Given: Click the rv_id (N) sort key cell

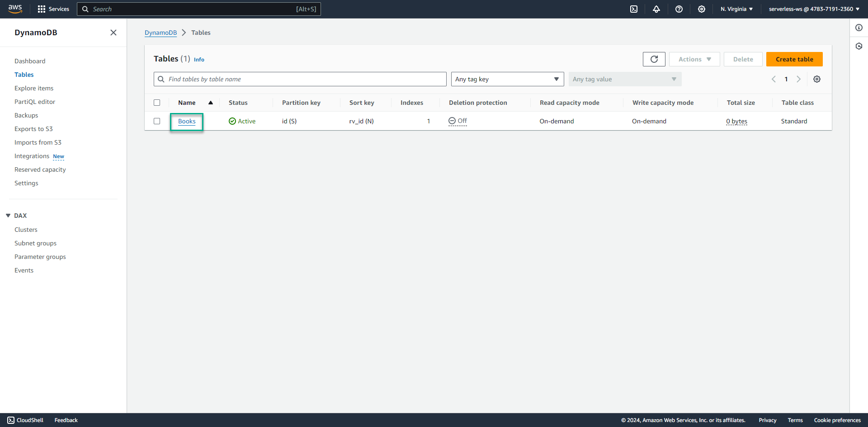Looking at the screenshot, I should [x=361, y=121].
